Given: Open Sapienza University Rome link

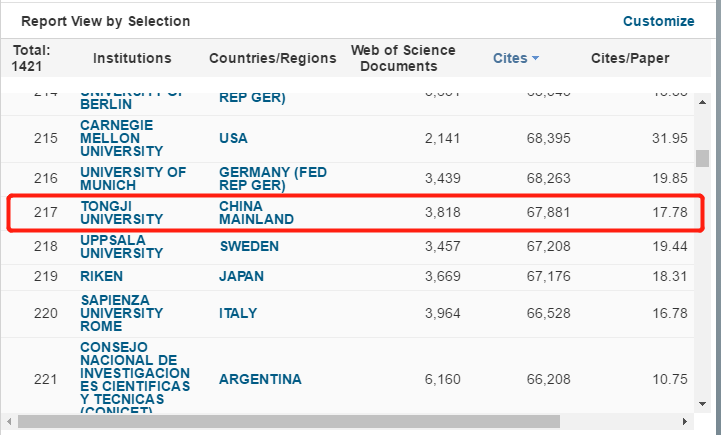Looking at the screenshot, I should pyautogui.click(x=121, y=313).
